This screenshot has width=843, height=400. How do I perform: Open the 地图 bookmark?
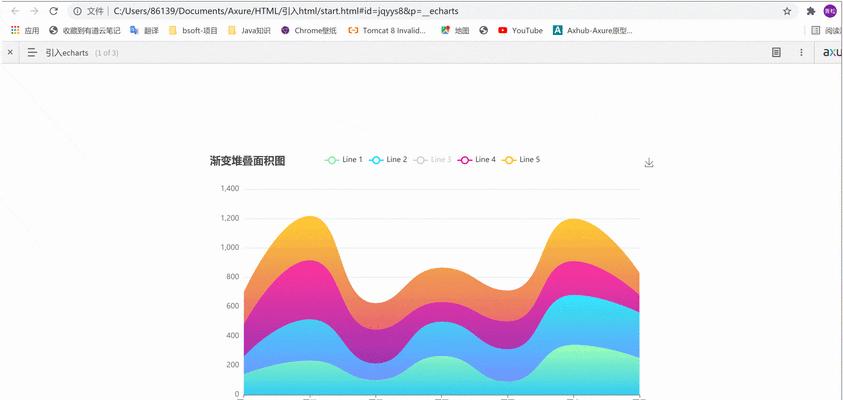pyautogui.click(x=455, y=31)
